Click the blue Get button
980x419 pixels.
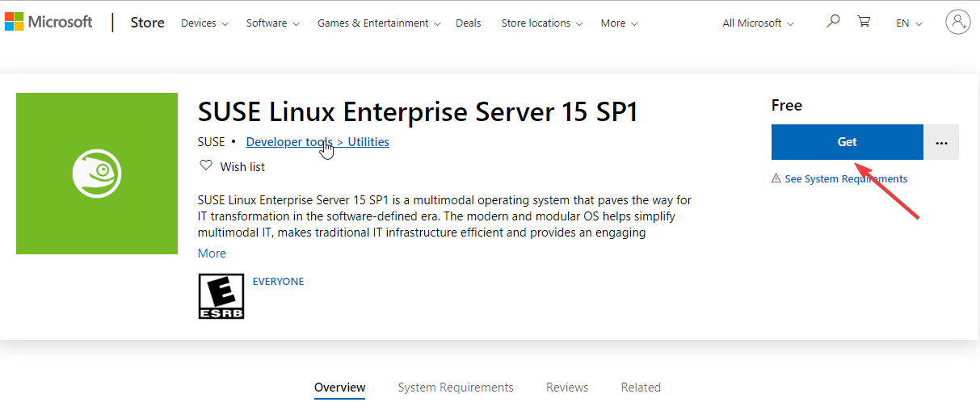[x=848, y=142]
